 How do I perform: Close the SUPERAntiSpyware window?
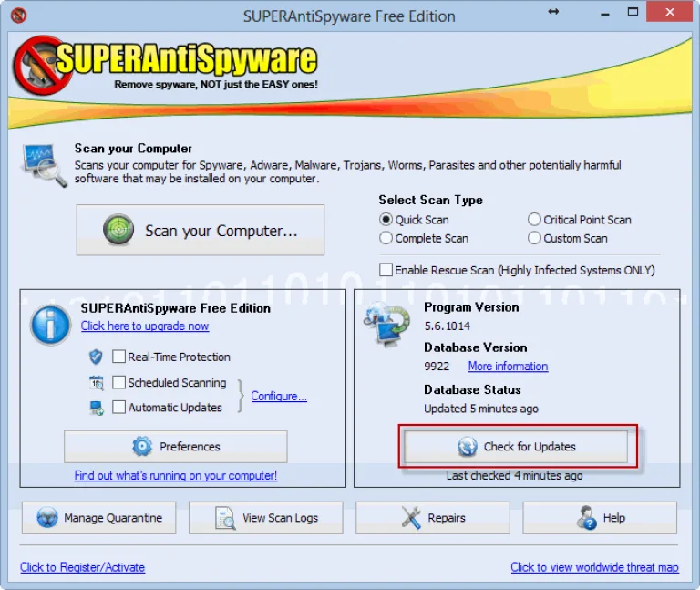click(670, 12)
